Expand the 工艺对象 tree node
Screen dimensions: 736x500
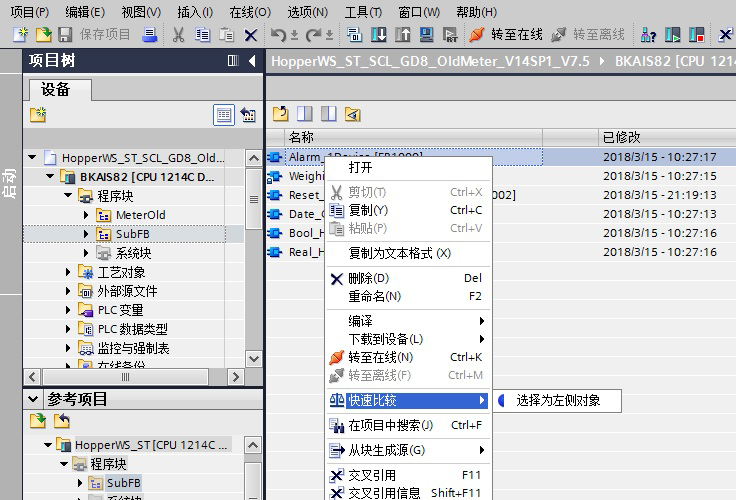[69, 272]
